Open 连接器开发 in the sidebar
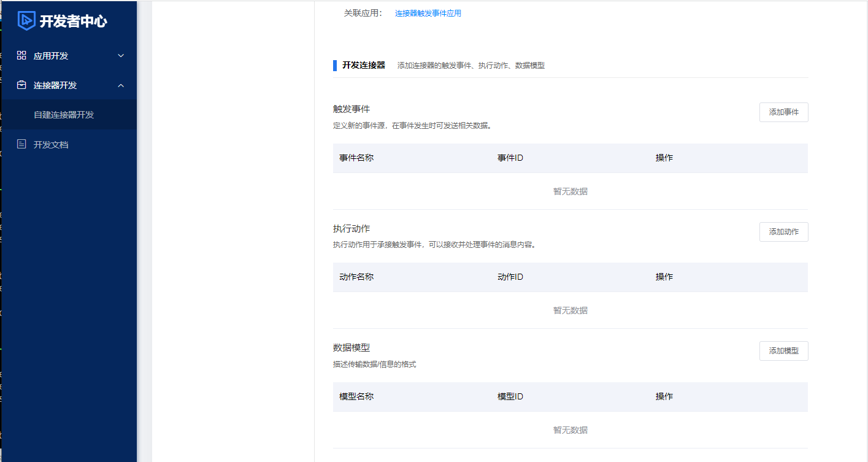This screenshot has height=462, width=868. (x=69, y=85)
